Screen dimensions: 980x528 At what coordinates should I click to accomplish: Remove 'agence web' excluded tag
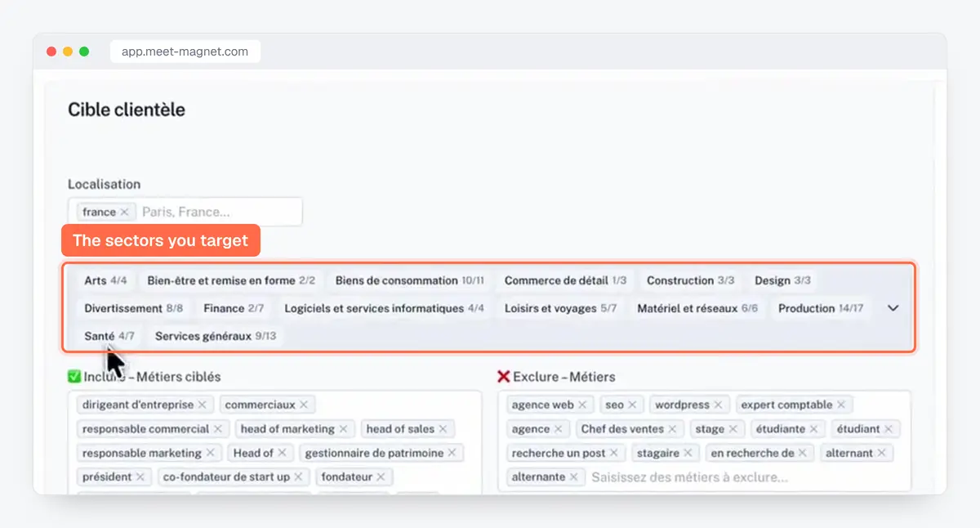point(582,405)
